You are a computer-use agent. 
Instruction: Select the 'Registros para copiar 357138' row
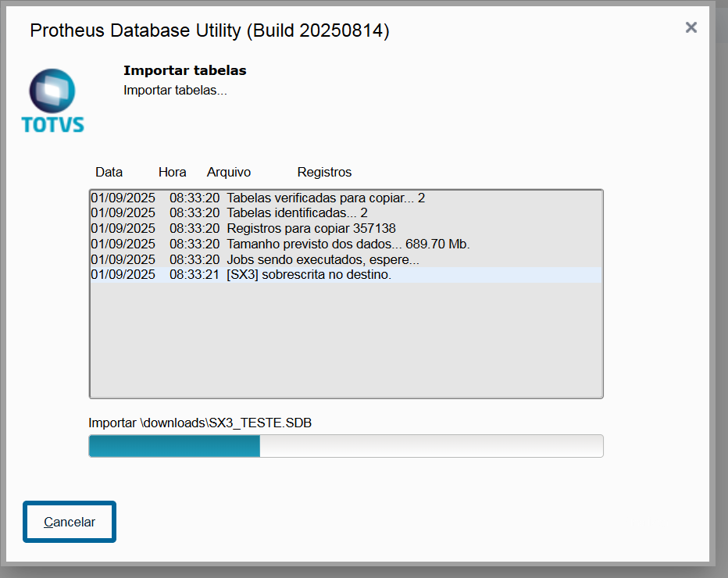(x=346, y=228)
